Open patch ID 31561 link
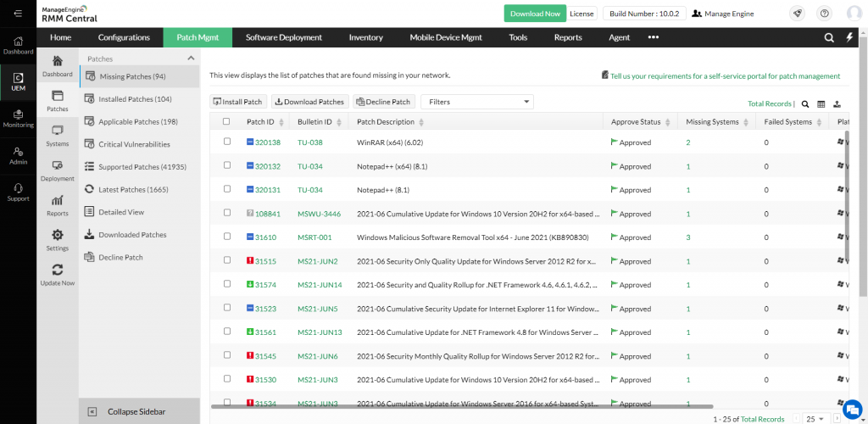Screen dimensions: 868x424 coord(265,332)
